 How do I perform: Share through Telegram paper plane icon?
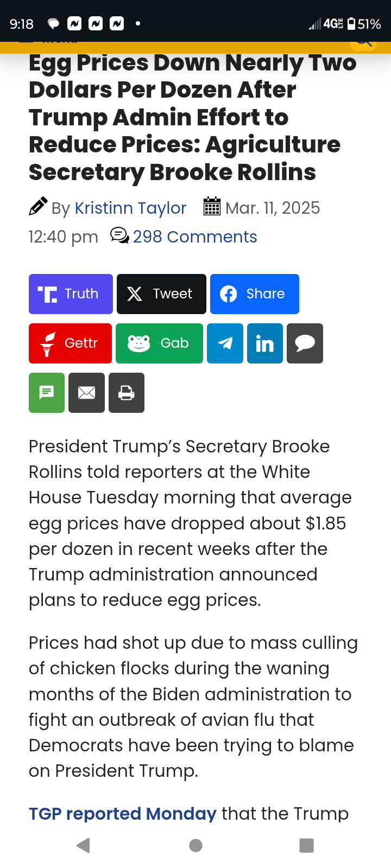click(x=225, y=343)
